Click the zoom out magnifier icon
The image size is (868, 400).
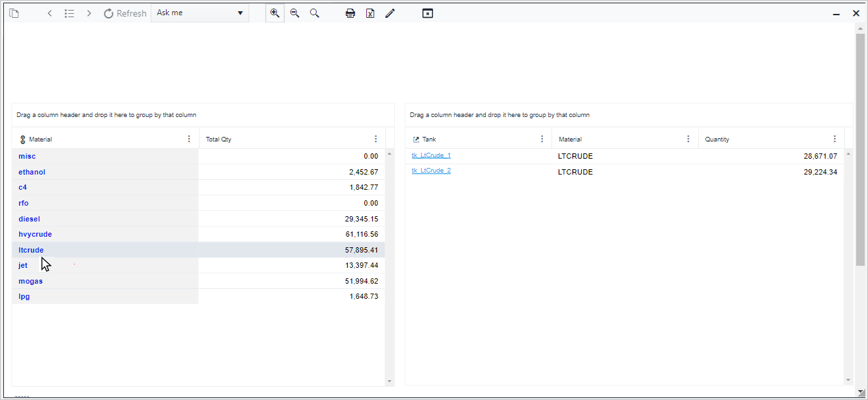[295, 13]
